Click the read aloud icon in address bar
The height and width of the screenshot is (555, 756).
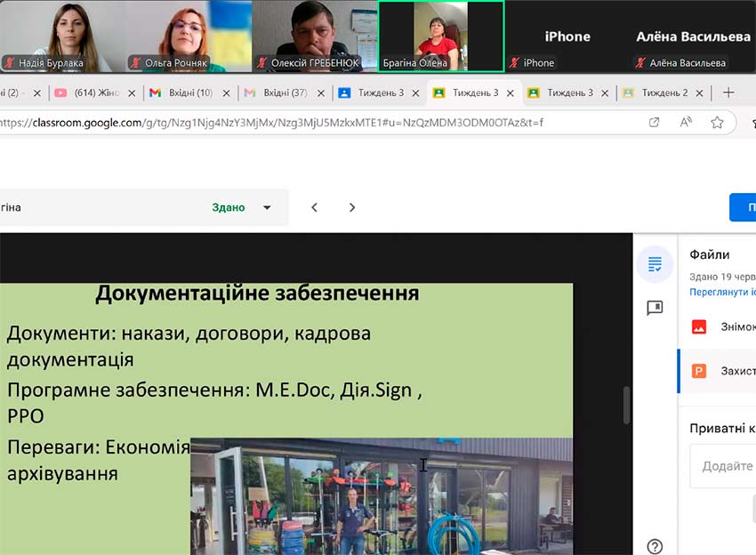[686, 122]
